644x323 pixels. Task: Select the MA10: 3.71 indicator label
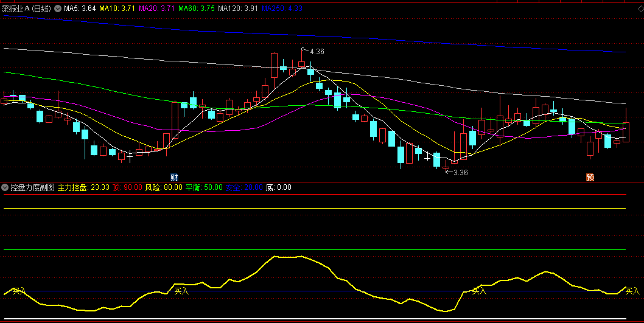point(117,8)
